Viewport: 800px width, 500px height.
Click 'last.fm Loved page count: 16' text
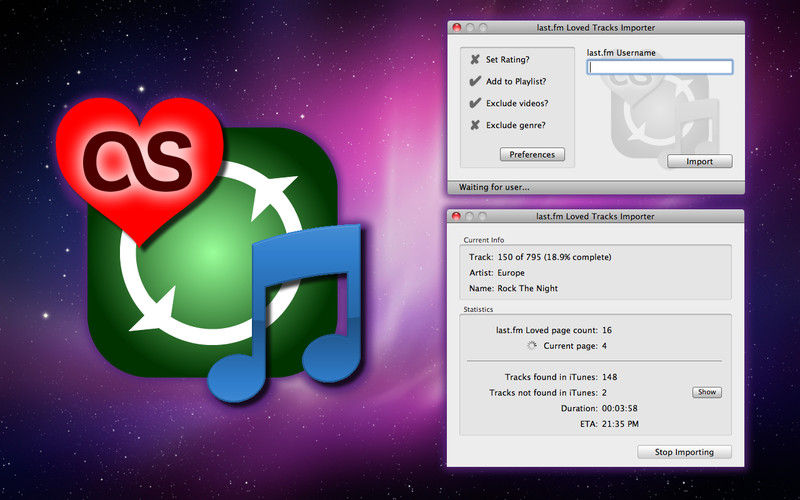click(554, 330)
